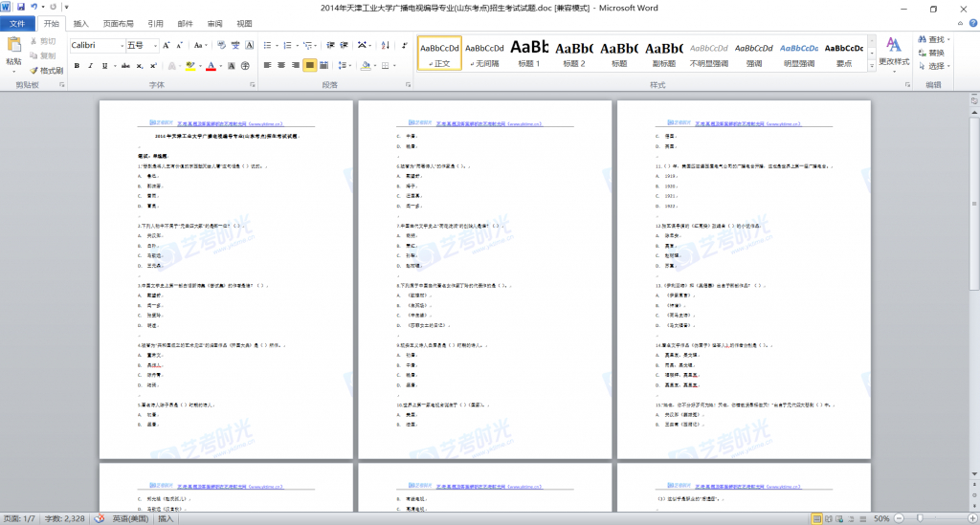This screenshot has width=980, height=525.
Task: Click the bulleted list icon
Action: click(x=268, y=45)
